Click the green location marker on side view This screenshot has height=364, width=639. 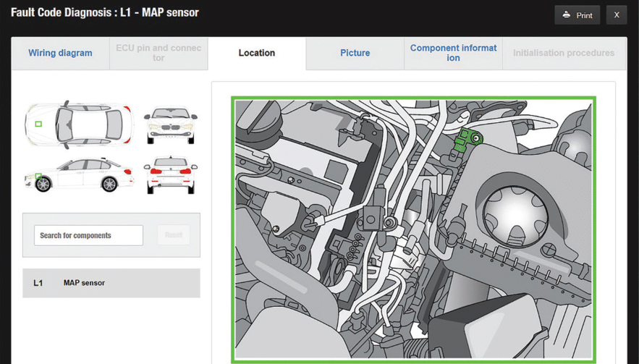(x=38, y=176)
